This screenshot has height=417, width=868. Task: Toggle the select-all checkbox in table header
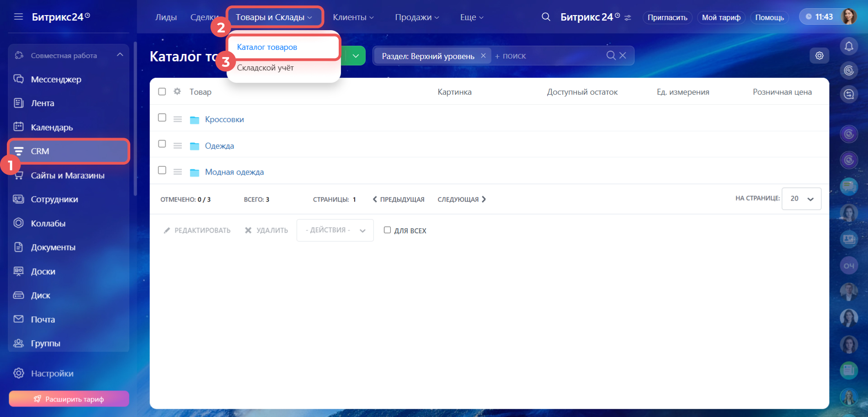pyautogui.click(x=162, y=91)
